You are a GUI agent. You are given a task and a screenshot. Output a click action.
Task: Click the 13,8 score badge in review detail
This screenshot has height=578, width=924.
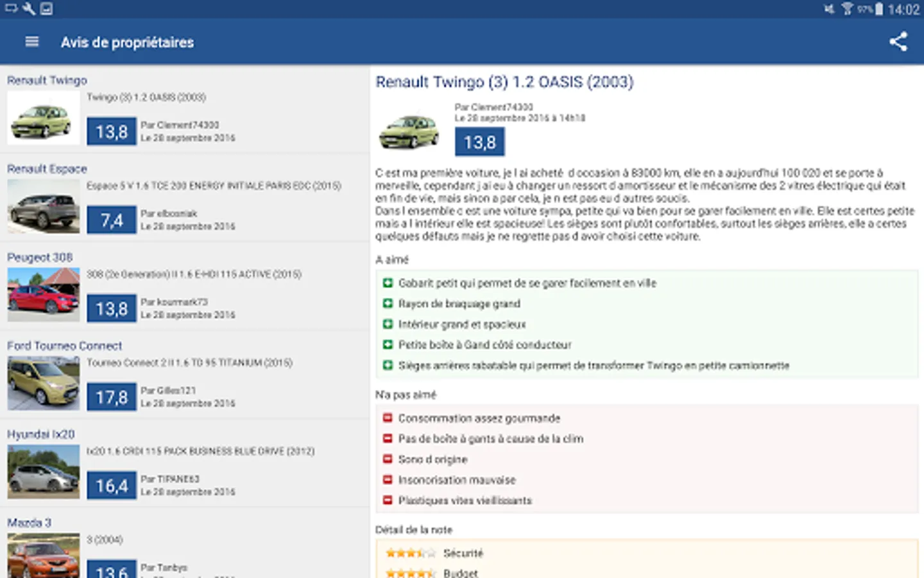pyautogui.click(x=480, y=142)
